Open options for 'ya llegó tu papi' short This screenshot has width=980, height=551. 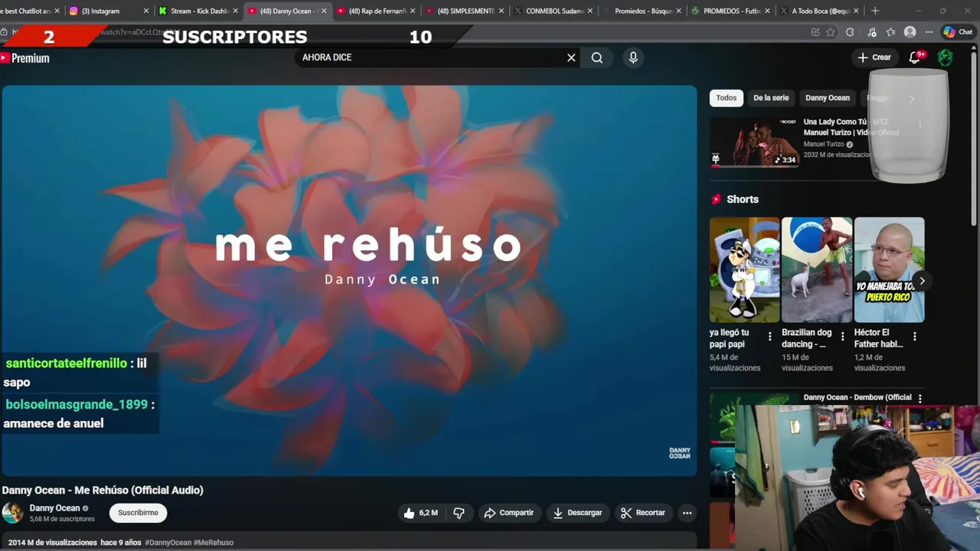click(770, 336)
